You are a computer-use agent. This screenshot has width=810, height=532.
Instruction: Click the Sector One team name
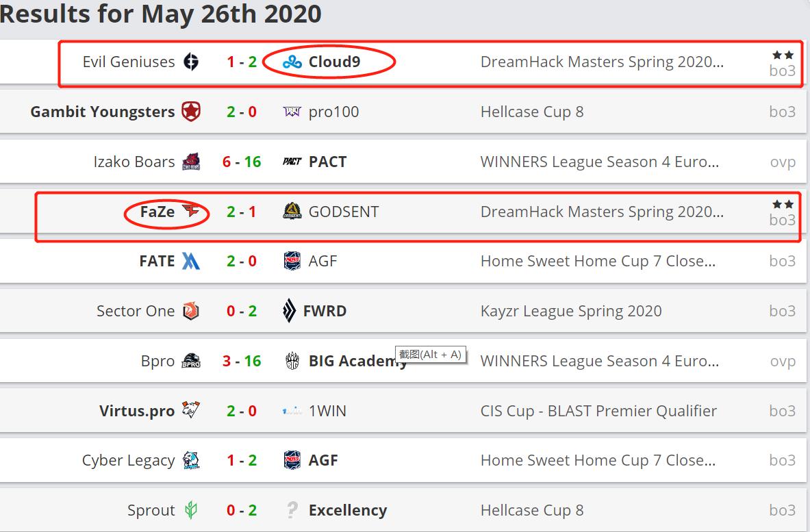[136, 311]
